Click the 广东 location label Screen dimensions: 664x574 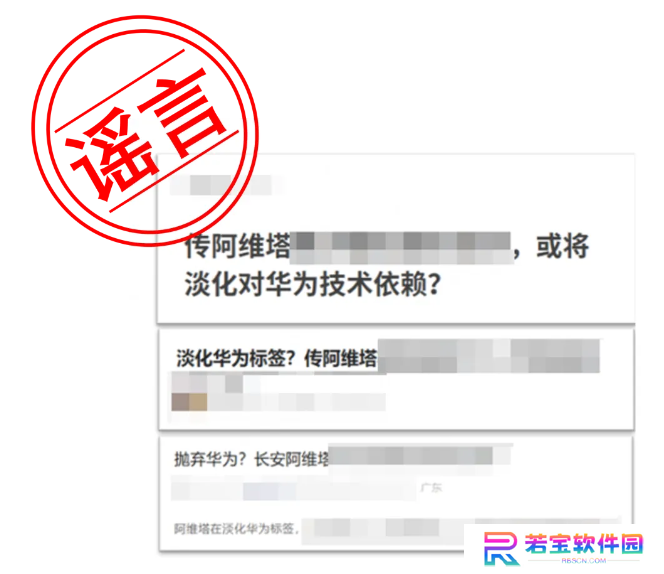431,488
